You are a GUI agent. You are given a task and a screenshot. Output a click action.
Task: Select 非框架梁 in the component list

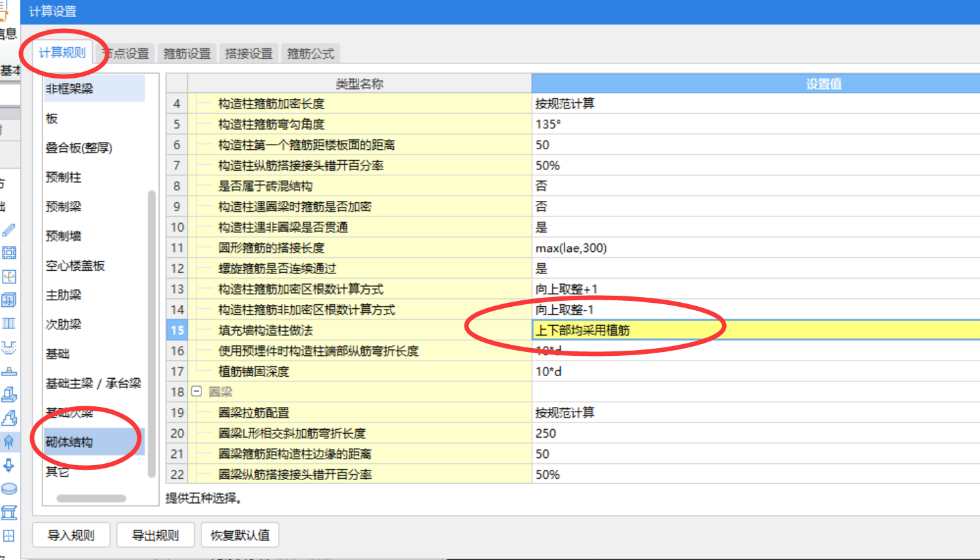(x=94, y=88)
